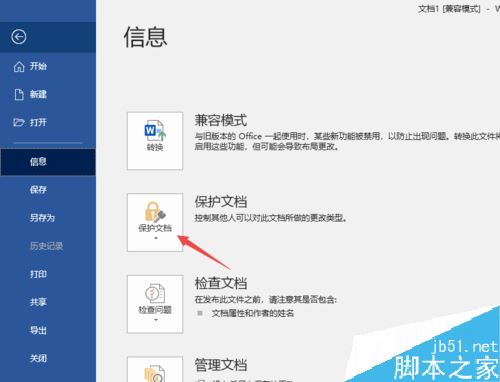Click the back arrow circle icon
The width and height of the screenshot is (500, 382).
click(19, 37)
